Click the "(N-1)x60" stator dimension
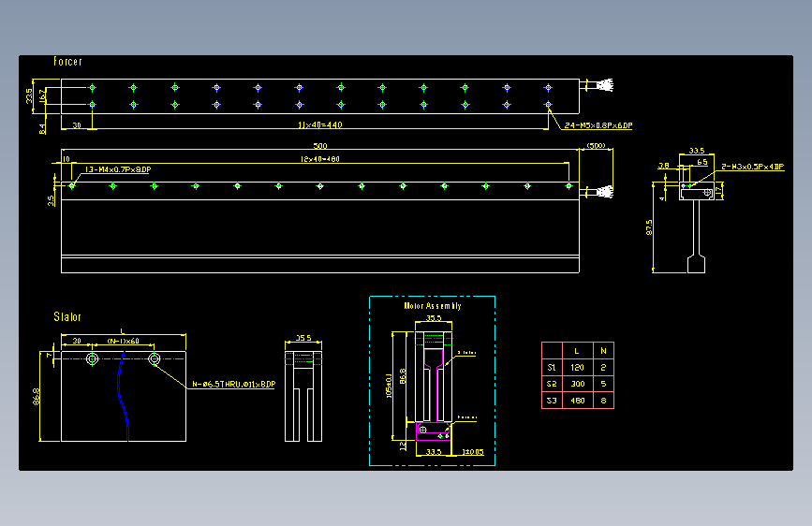 124,341
